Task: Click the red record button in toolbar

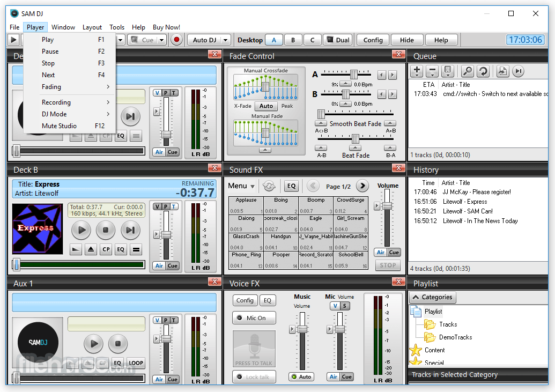Action: 176,40
